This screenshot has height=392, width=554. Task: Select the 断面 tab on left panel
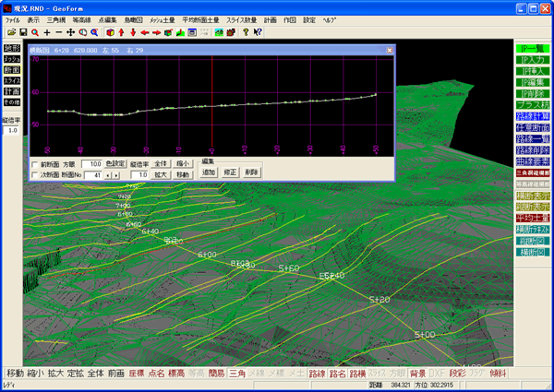[12, 70]
